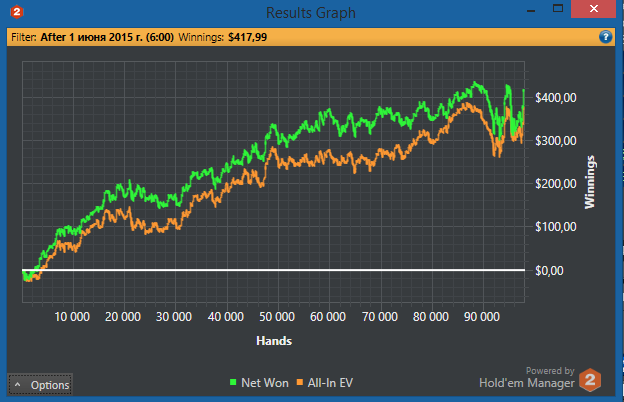Click the $300,00 axis label
Screen dimensions: 624x402
tap(556, 141)
